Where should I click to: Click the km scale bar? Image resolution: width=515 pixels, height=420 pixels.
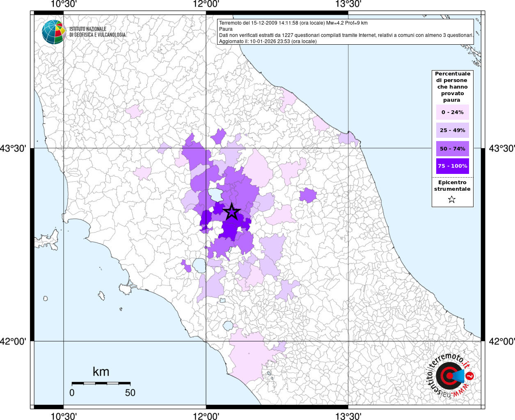coord(101,383)
